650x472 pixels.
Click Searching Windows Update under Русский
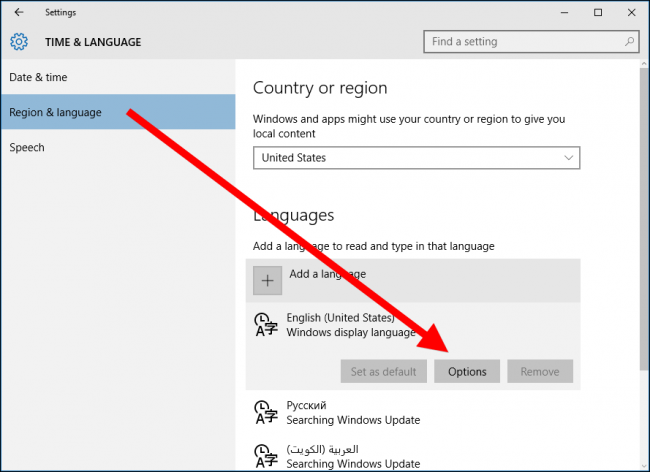click(353, 420)
